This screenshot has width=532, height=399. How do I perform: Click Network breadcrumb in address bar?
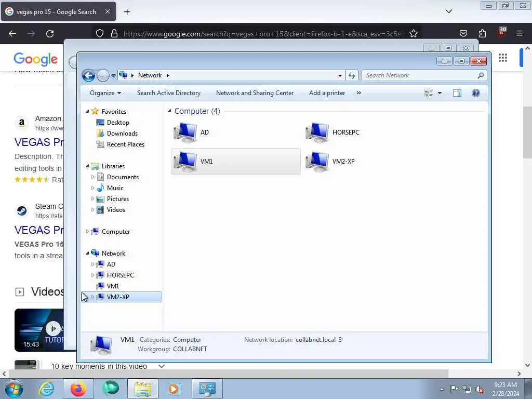tap(150, 75)
